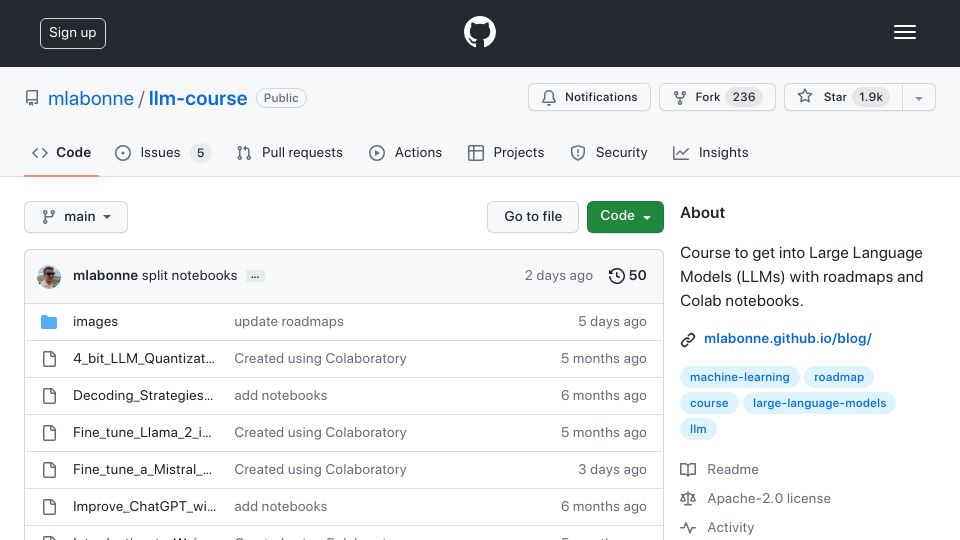Select the machine-learning topic tag
Viewport: 960px width, 540px height.
740,377
